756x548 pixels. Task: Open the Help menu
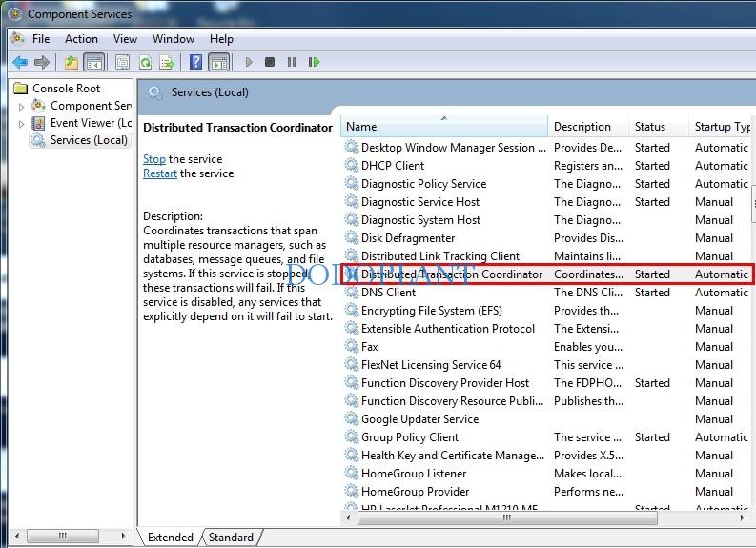(221, 39)
